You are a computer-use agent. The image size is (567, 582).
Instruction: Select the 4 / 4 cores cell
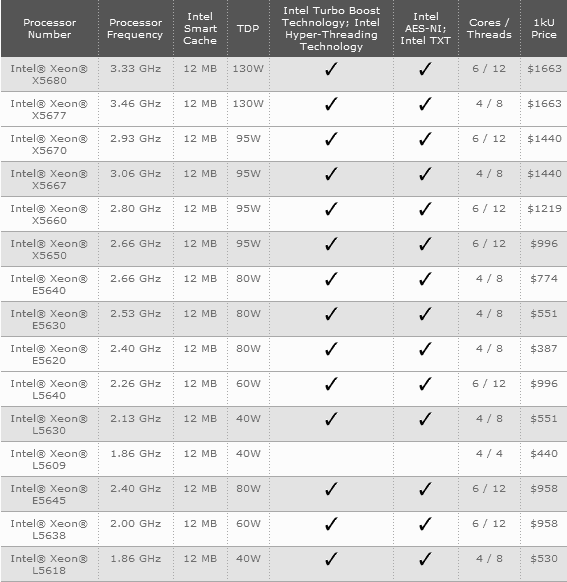[x=489, y=454]
